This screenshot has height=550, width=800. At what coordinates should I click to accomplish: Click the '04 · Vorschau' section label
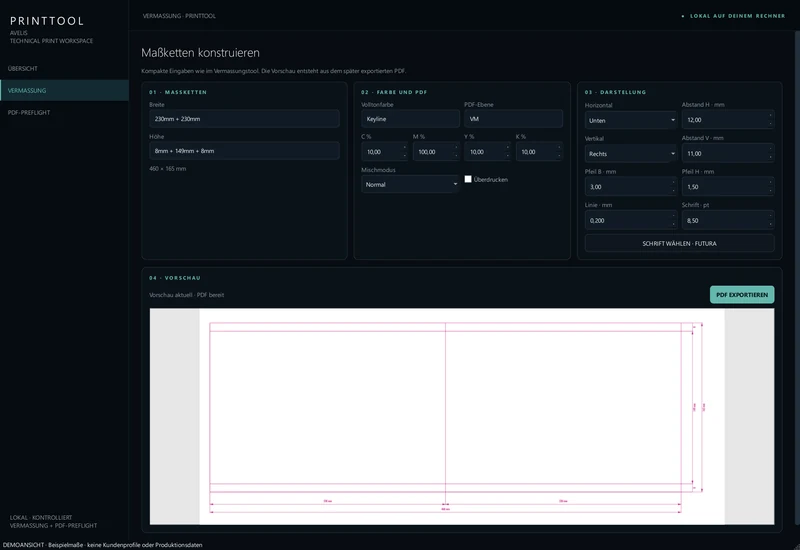point(174,278)
